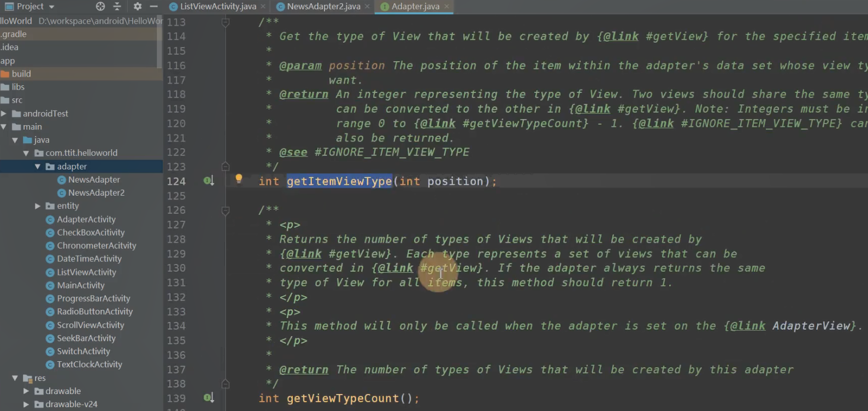Click the getItemViewType method name

pyautogui.click(x=339, y=181)
